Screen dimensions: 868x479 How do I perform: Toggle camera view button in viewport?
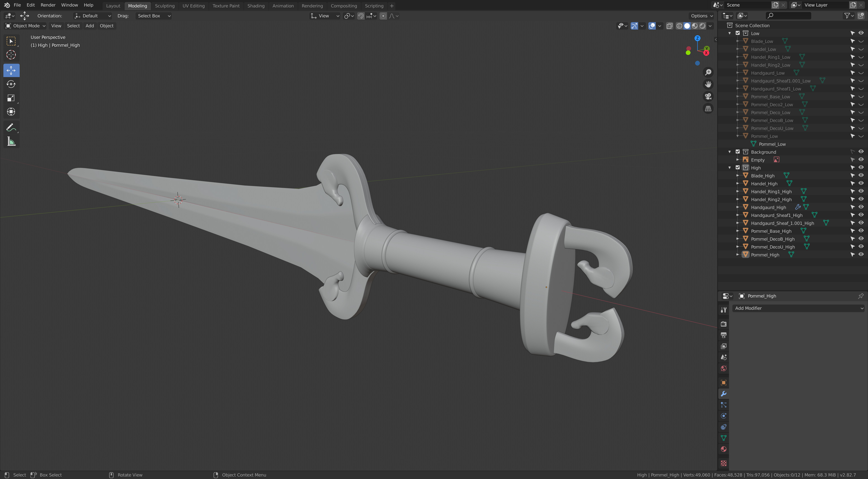[x=708, y=96]
